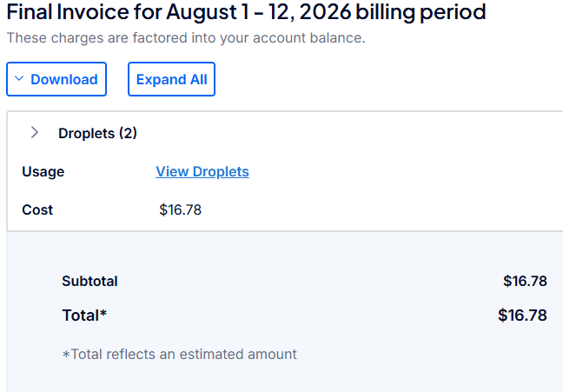Click the word Download in the button
This screenshot has height=392, width=563.
(64, 79)
